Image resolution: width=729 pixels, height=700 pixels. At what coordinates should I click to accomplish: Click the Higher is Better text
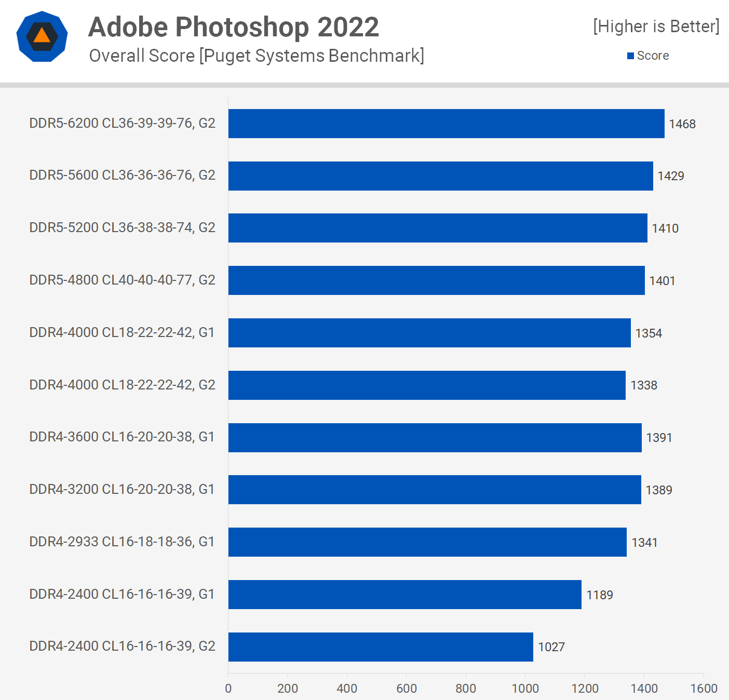(x=656, y=26)
